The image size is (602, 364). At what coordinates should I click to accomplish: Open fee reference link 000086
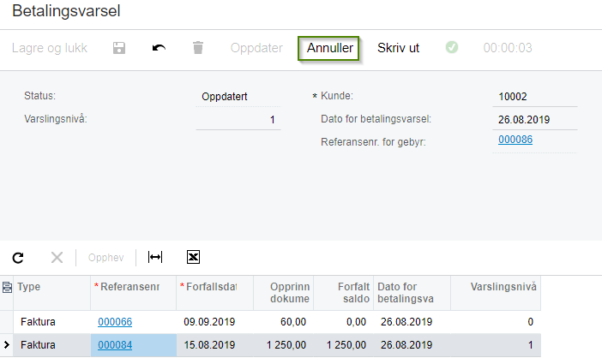pyautogui.click(x=515, y=140)
